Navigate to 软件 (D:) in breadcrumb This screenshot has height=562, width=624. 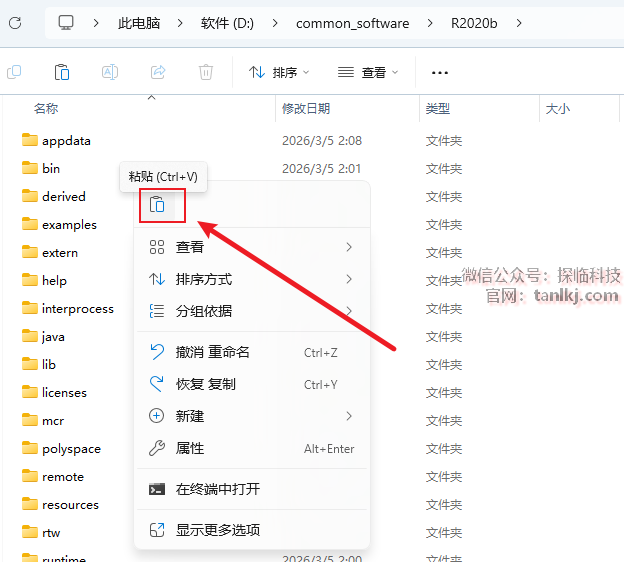pos(227,23)
